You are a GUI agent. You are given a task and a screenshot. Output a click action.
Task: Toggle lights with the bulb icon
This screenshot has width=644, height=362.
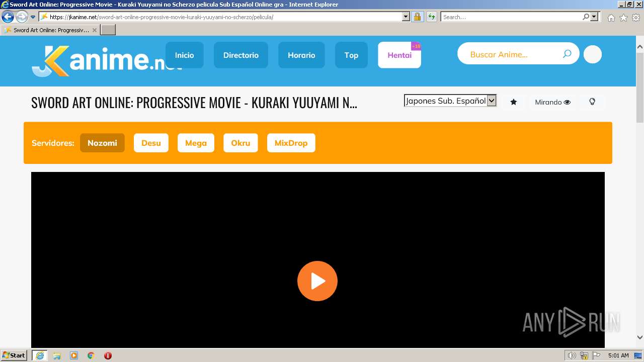coord(592,102)
